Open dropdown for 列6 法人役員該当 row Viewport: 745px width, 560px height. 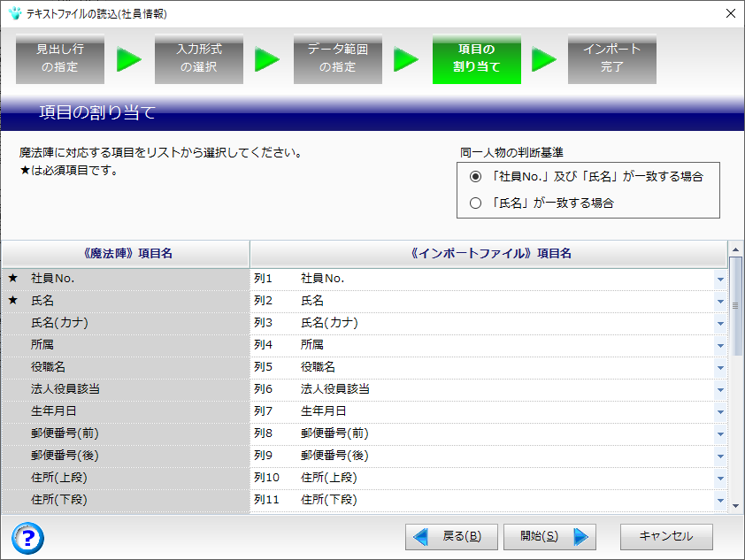pos(720,390)
